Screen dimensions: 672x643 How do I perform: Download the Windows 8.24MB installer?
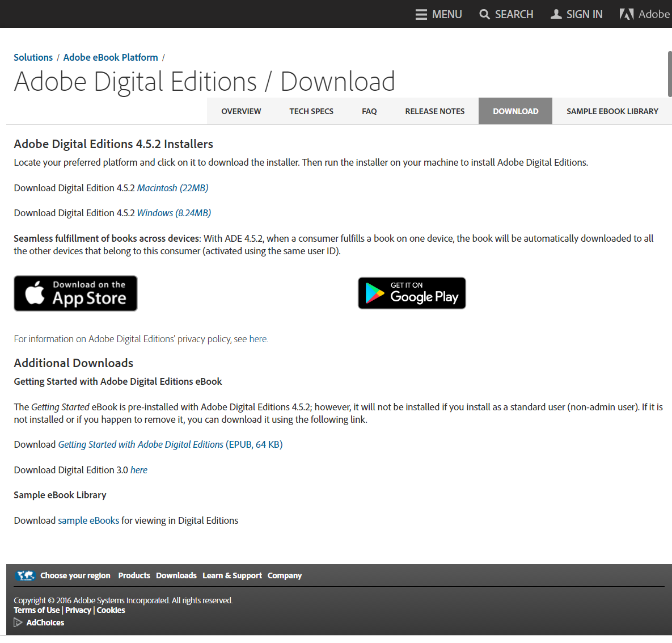coord(173,213)
